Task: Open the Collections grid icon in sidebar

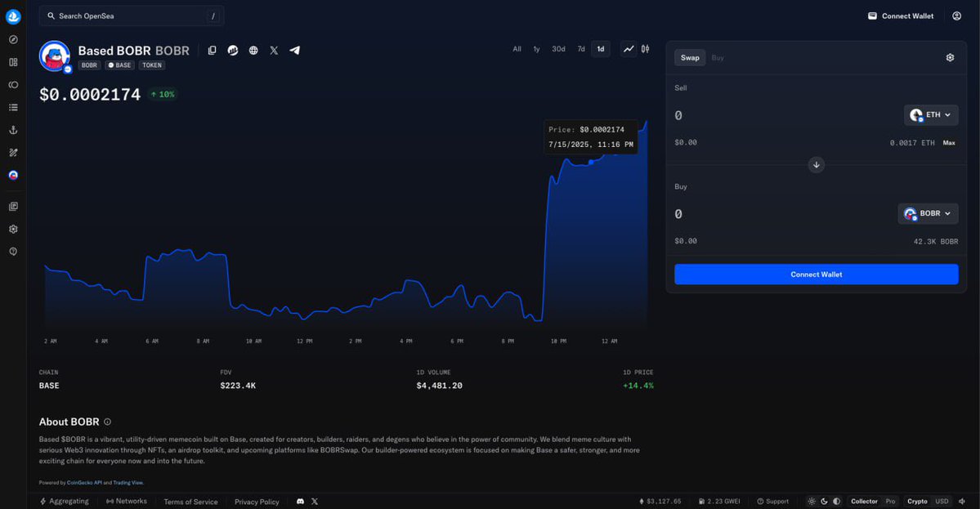Action: (x=13, y=62)
